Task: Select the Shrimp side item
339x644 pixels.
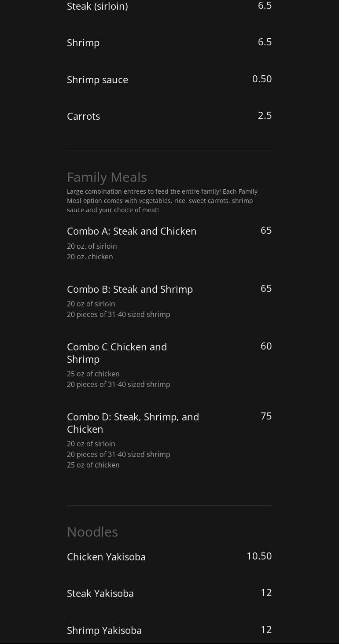Action: click(83, 43)
